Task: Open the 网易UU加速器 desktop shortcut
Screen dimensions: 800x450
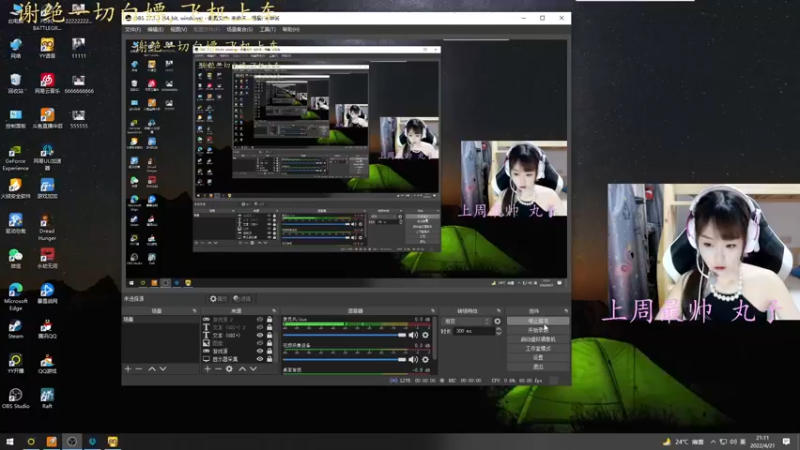Action: [x=47, y=157]
